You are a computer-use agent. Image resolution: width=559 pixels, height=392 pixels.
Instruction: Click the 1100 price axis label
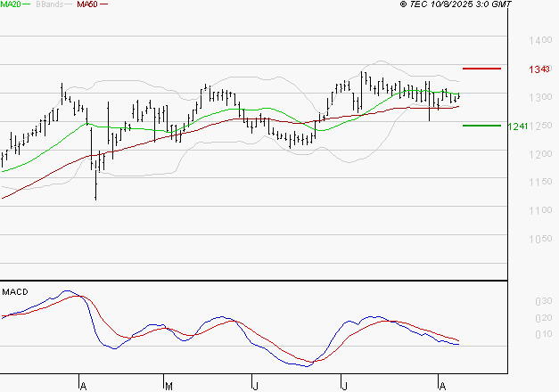(540, 210)
